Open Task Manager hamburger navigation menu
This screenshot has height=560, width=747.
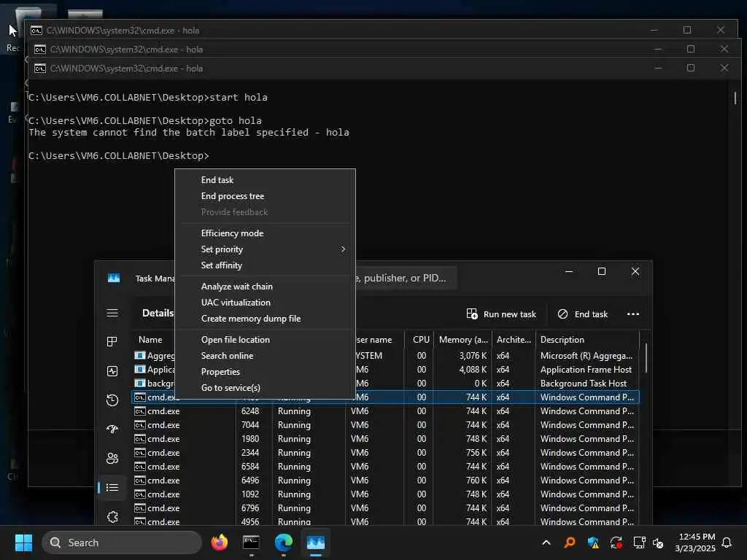(x=112, y=313)
